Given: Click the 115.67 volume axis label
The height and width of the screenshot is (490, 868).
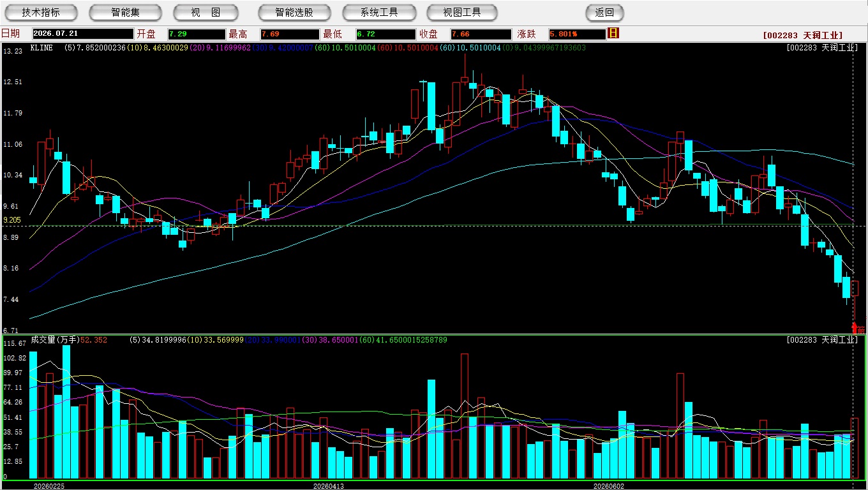Looking at the screenshot, I should click(15, 343).
